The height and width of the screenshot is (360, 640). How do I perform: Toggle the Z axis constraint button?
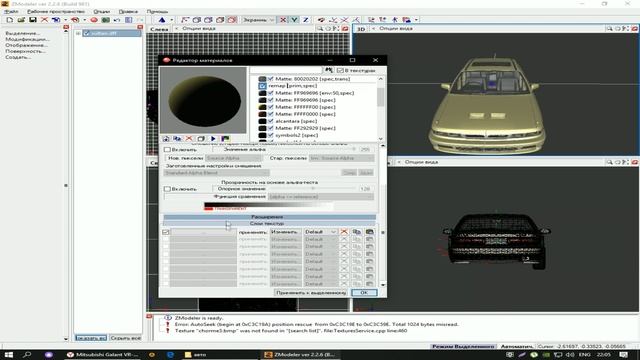[305, 20]
